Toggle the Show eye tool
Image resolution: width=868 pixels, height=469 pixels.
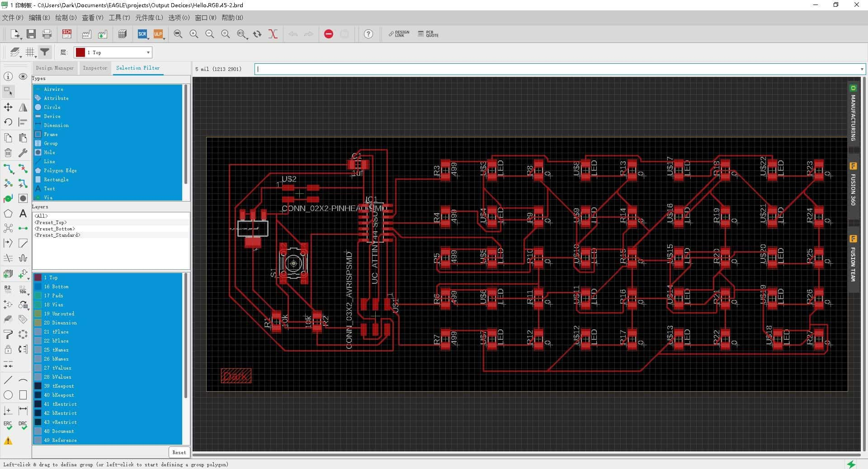[23, 76]
